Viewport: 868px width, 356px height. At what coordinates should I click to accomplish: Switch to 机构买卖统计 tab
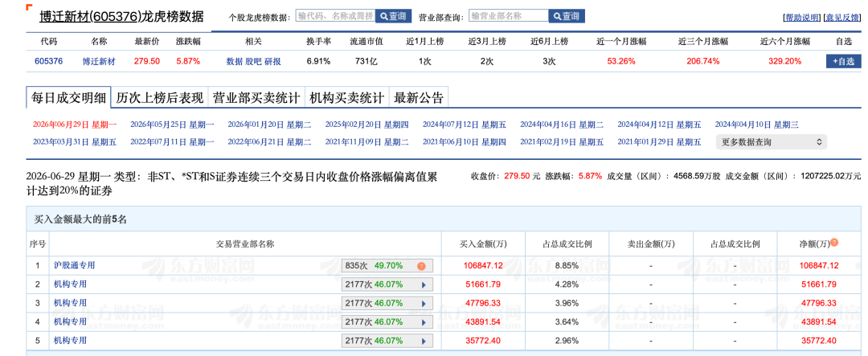(347, 98)
